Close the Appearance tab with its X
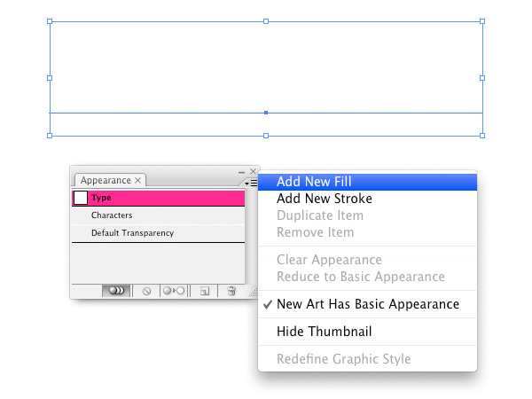Image resolution: width=532 pixels, height=399 pixels. point(137,180)
